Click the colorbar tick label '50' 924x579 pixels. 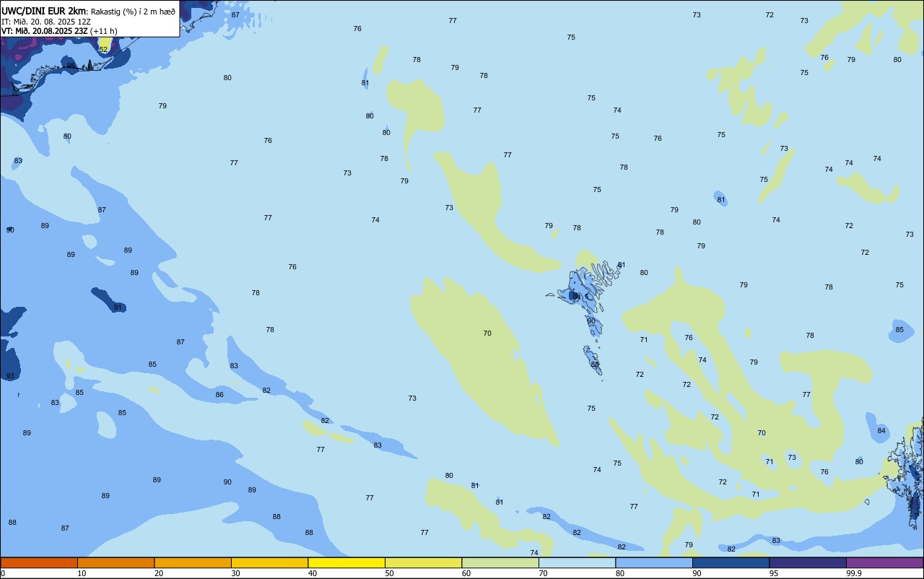pyautogui.click(x=389, y=573)
